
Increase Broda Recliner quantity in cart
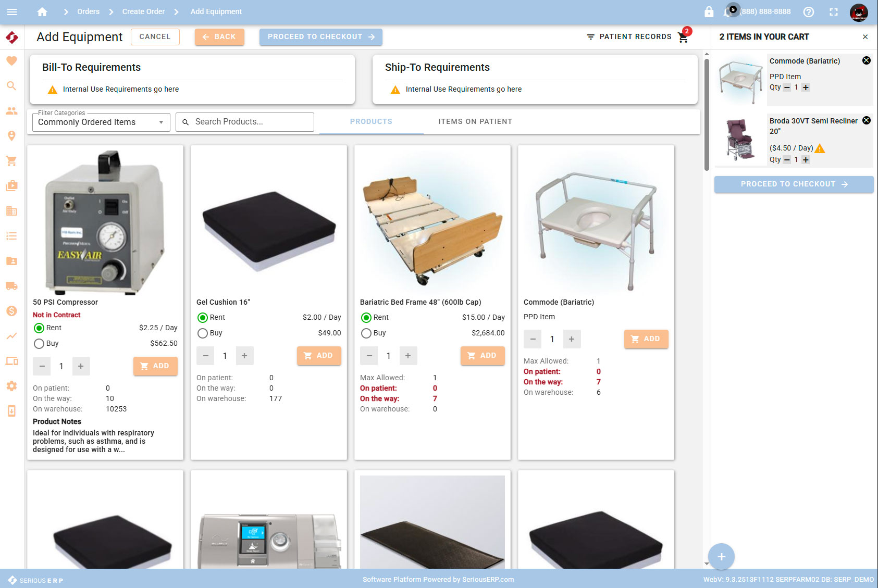click(806, 160)
